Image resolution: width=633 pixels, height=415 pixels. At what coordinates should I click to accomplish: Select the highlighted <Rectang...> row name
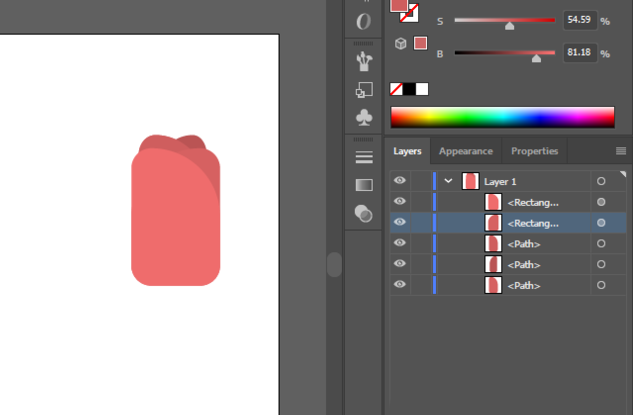[x=533, y=223]
